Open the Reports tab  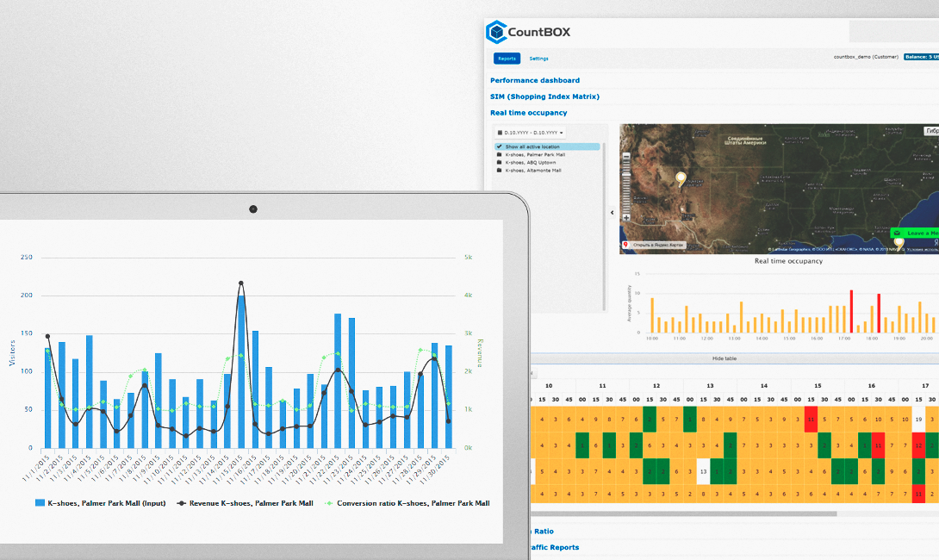[x=507, y=59]
